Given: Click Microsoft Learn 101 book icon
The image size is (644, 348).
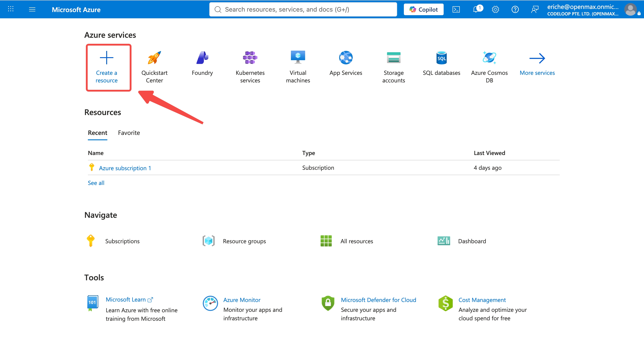Looking at the screenshot, I should [x=93, y=303].
